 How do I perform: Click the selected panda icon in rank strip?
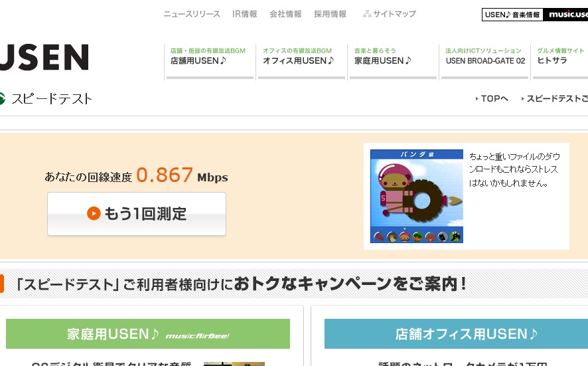coord(404,236)
